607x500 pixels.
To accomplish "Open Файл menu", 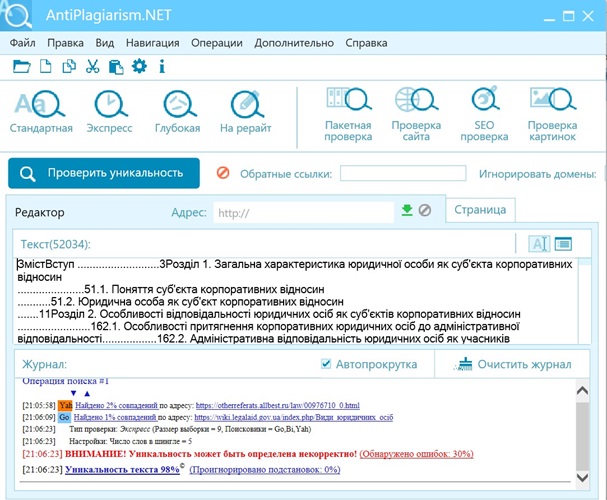I will point(22,43).
